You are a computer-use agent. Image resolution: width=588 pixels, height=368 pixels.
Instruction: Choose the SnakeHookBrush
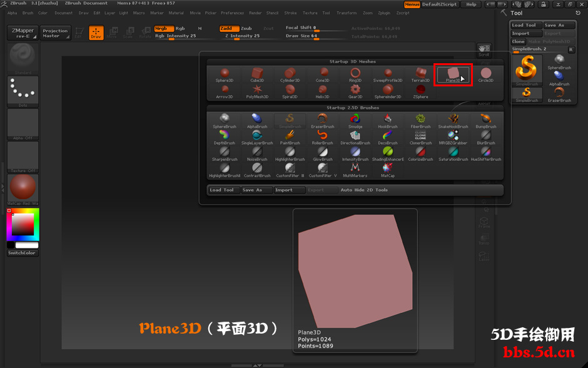pos(453,121)
